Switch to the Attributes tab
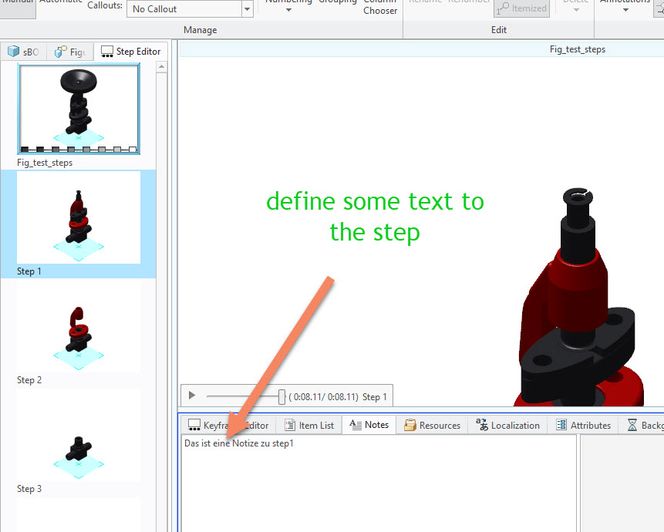 [583, 425]
